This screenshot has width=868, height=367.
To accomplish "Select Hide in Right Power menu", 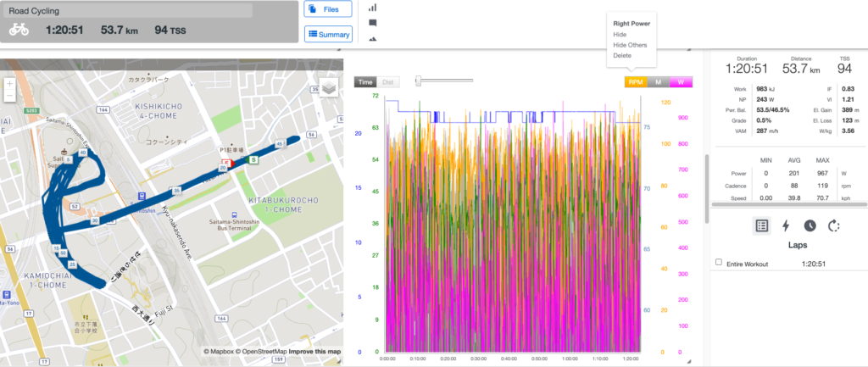I will click(620, 35).
